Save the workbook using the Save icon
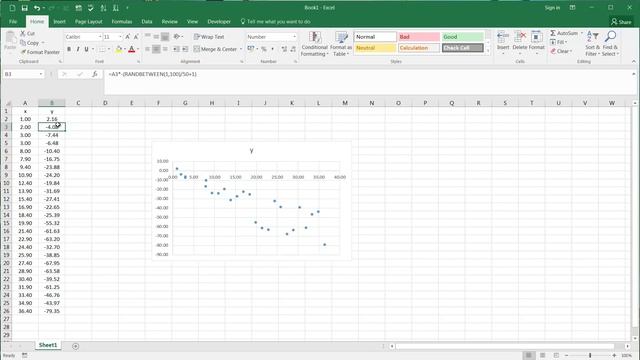The image size is (640, 360). click(24, 8)
